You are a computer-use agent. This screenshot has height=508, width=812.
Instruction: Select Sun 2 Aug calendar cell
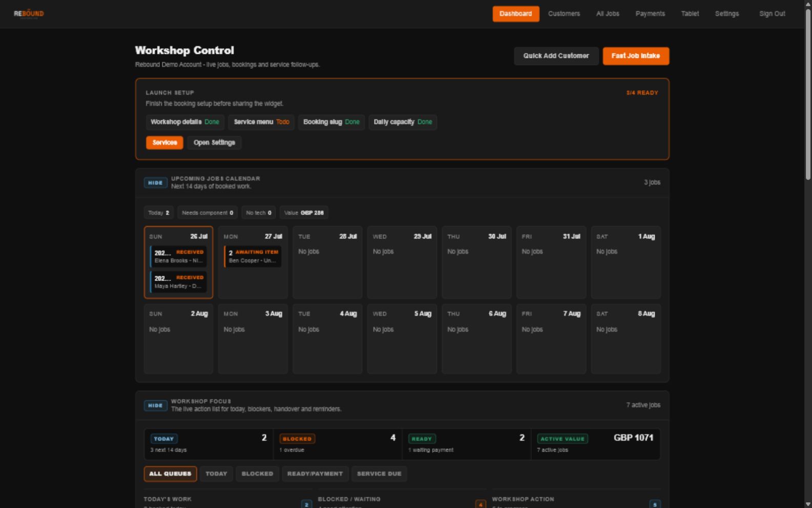(178, 339)
